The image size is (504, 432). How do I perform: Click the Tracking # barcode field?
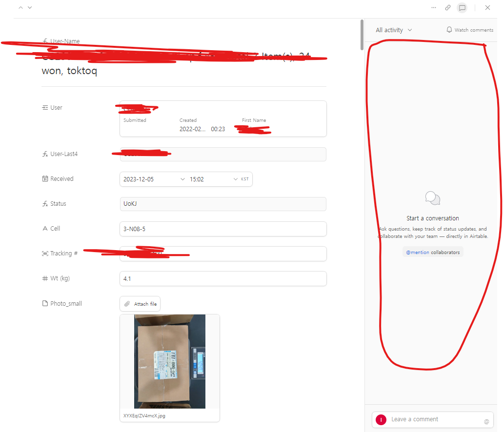tap(223, 254)
